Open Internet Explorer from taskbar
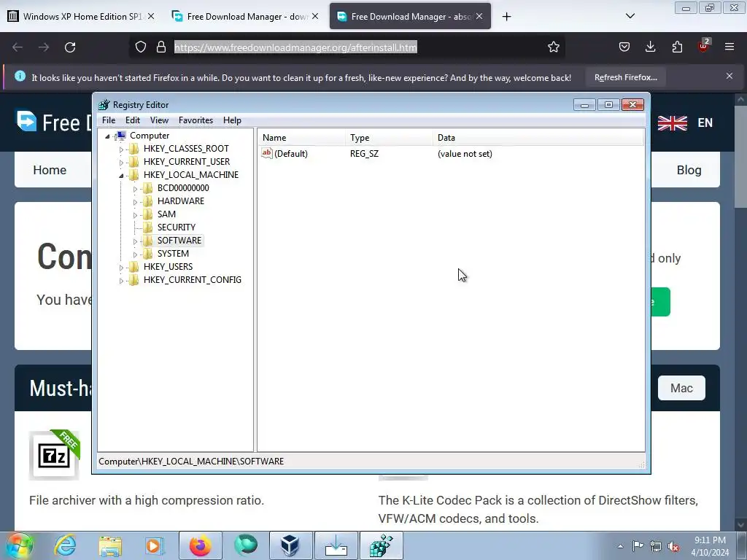This screenshot has height=560, width=747. coord(65,545)
